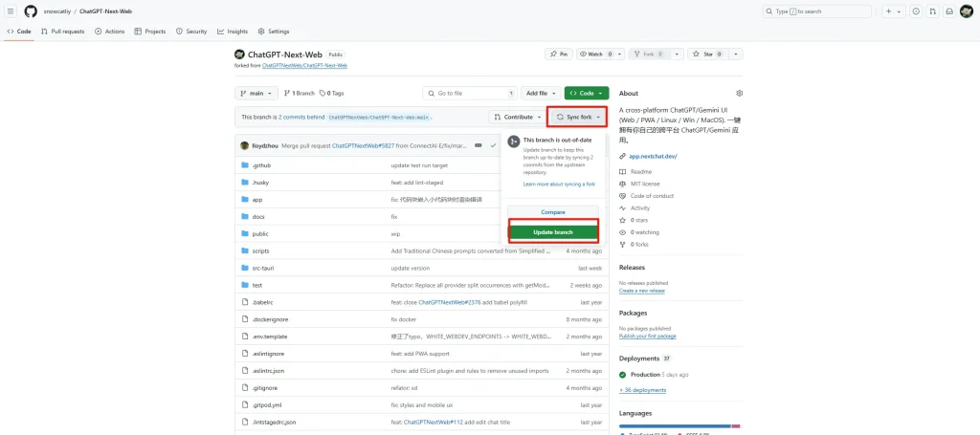Viewport: 980px width, 435px height.
Task: Open the green Code dropdown
Action: click(586, 93)
